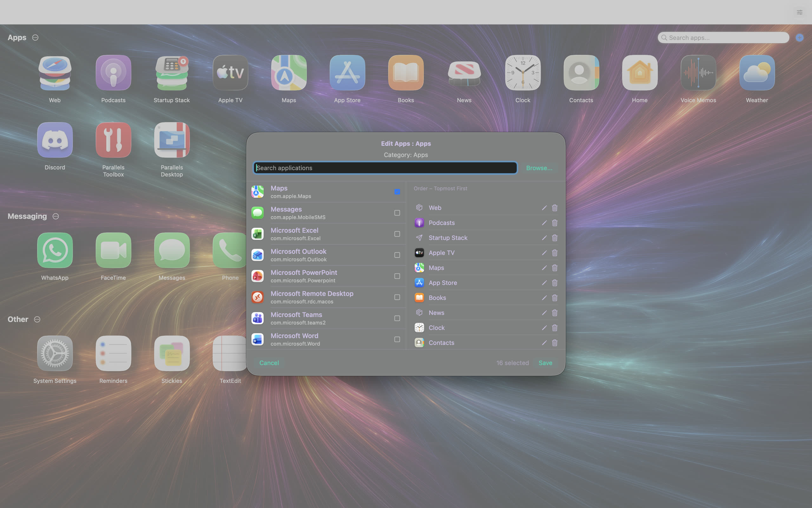
Task: Uncheck the Maps checkbox
Action: pyautogui.click(x=397, y=192)
